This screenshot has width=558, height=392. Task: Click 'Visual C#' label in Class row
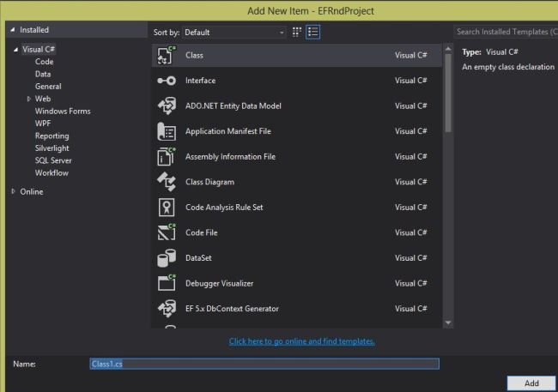point(410,55)
